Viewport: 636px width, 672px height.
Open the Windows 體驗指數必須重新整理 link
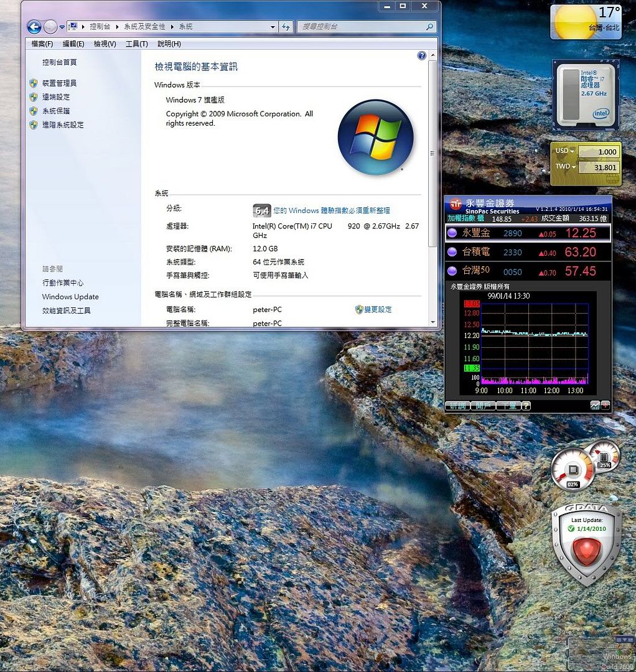(332, 210)
